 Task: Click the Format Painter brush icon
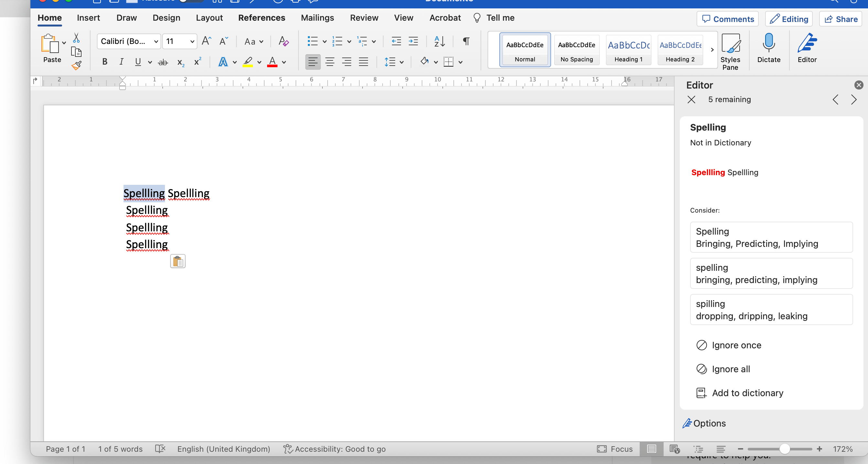(x=77, y=65)
